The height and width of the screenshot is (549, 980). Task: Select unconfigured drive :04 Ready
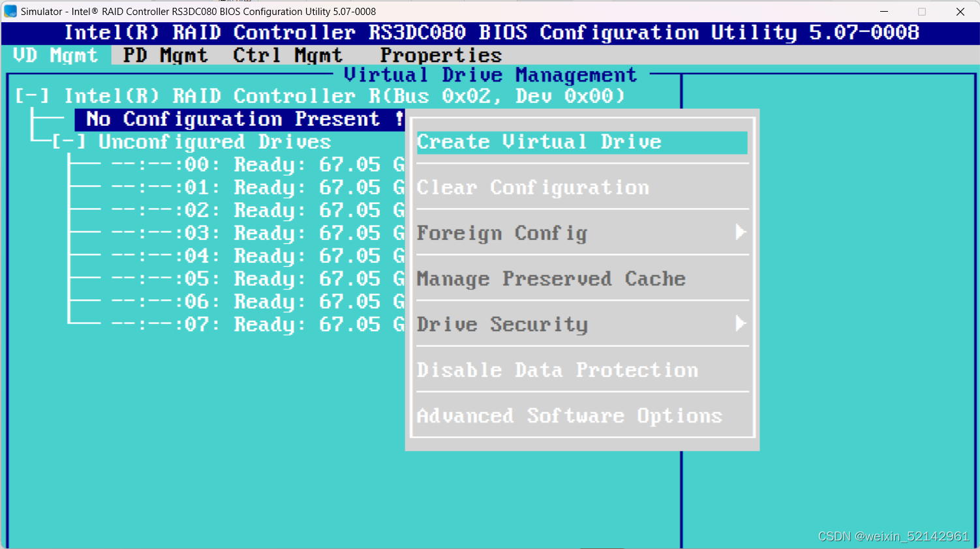(x=258, y=256)
